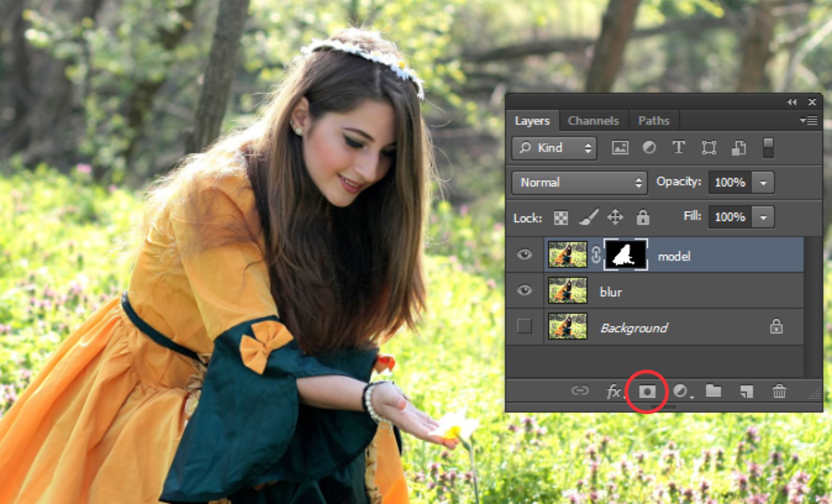Hide the model layer eye
The image size is (832, 504).
pyautogui.click(x=524, y=255)
